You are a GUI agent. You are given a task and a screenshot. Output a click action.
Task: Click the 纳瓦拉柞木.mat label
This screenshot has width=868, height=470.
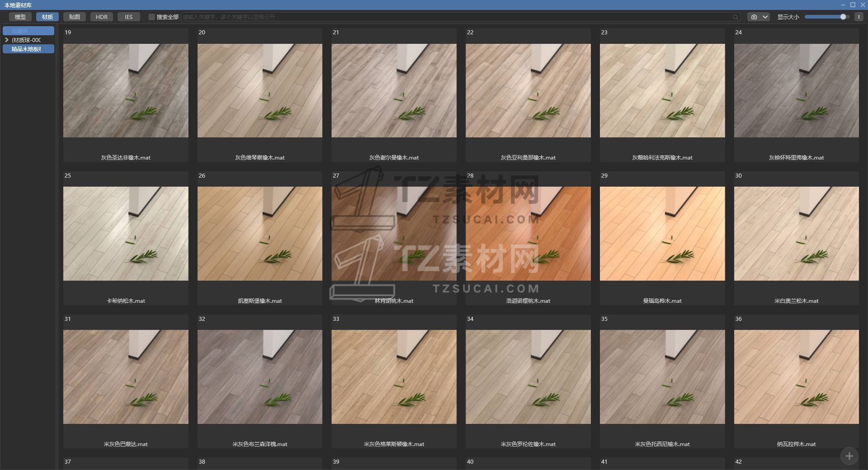pos(797,444)
